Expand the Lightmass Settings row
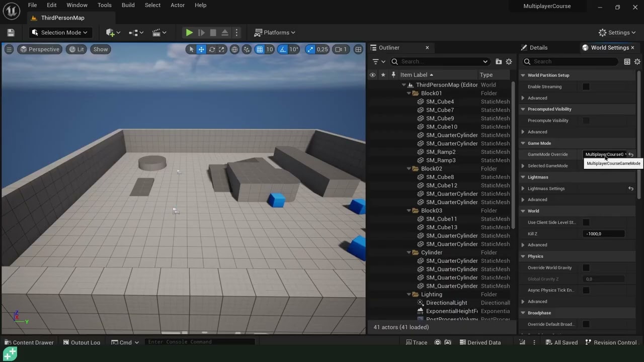This screenshot has height=362, width=644. pos(523,189)
